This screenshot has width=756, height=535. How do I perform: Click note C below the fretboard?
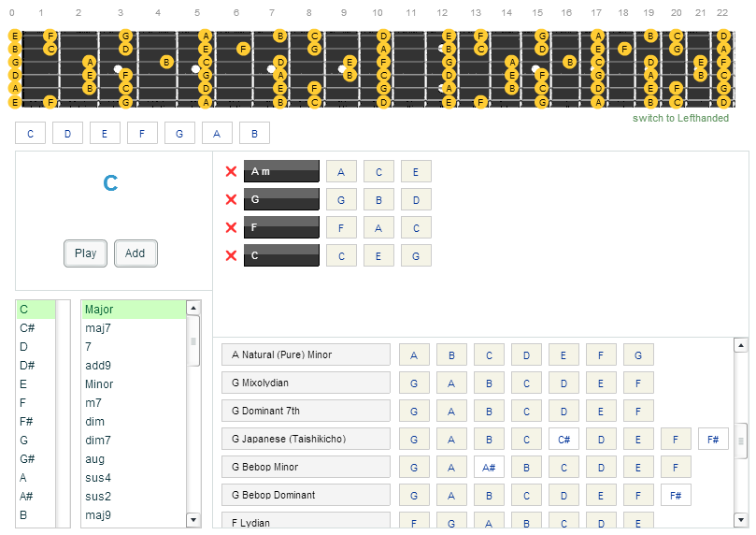31,133
